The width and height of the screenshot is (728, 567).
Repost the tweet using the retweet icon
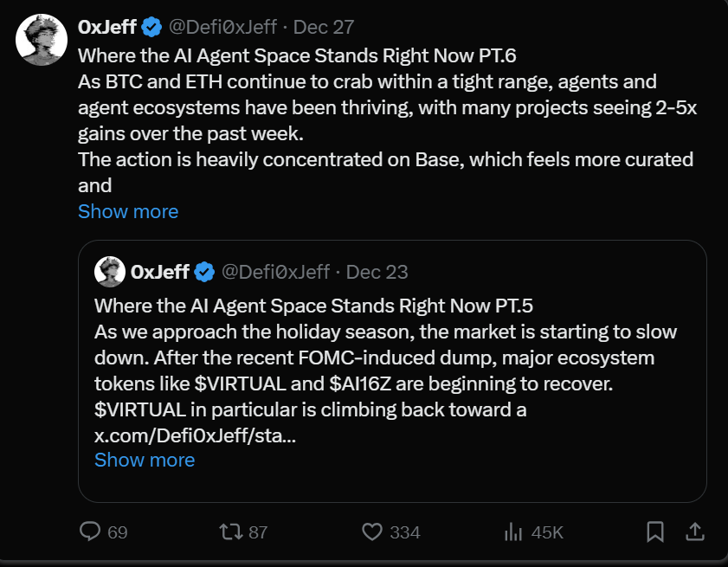(x=231, y=532)
